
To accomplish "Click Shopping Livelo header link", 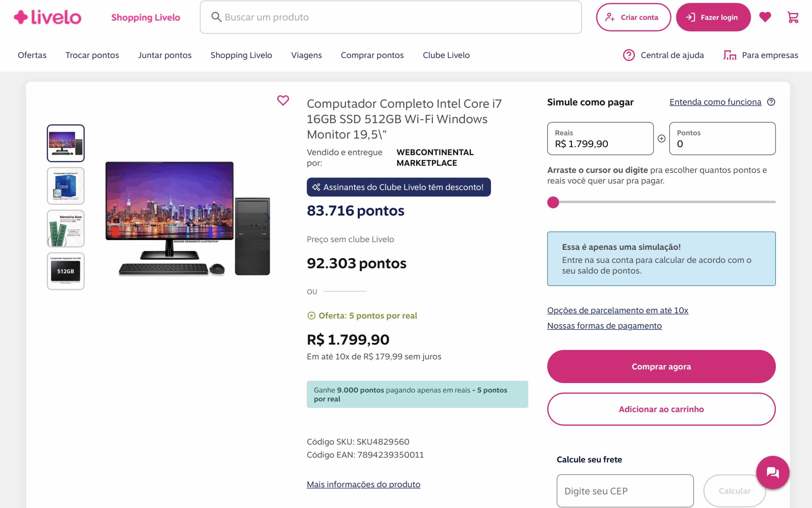I will tap(146, 17).
